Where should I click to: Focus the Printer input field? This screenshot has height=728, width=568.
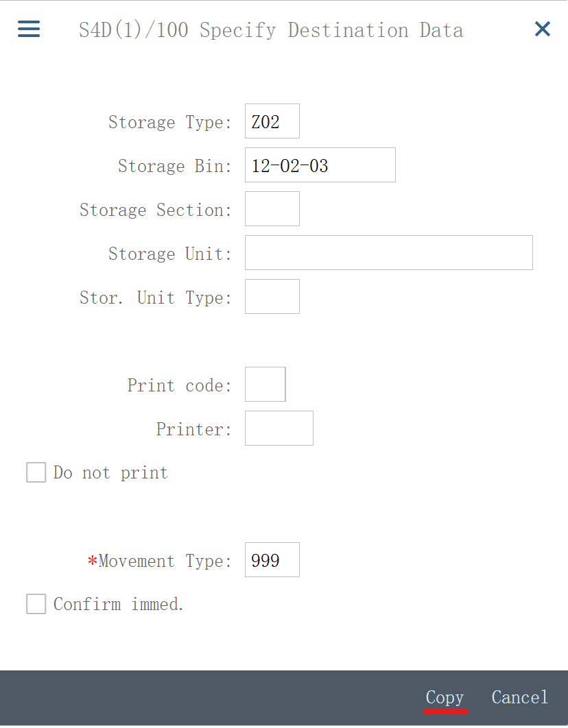pyautogui.click(x=279, y=429)
